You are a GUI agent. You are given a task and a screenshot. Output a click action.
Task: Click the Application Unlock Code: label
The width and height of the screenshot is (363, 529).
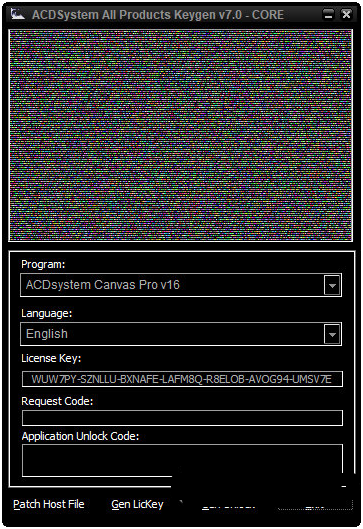pyautogui.click(x=80, y=436)
